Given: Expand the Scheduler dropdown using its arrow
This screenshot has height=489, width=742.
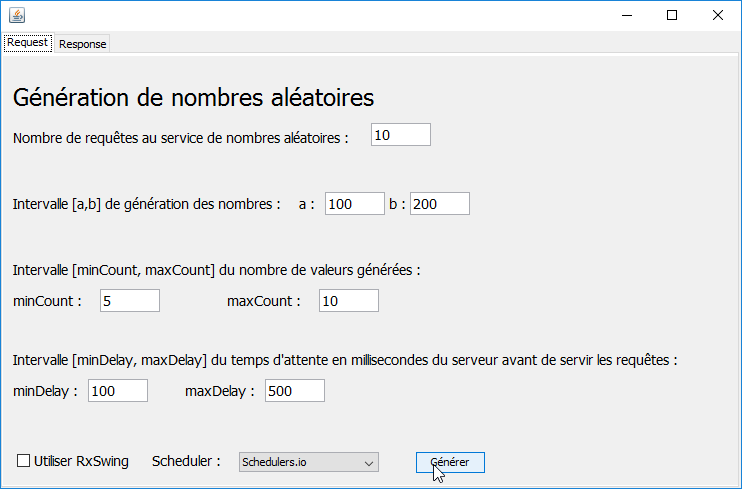Looking at the screenshot, I should pos(369,462).
